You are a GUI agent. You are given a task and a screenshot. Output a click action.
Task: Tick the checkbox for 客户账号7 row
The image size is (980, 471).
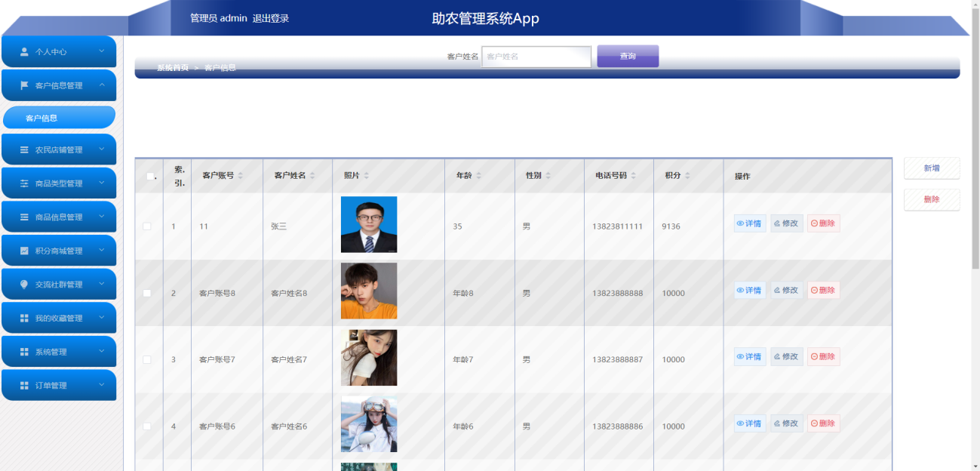147,359
